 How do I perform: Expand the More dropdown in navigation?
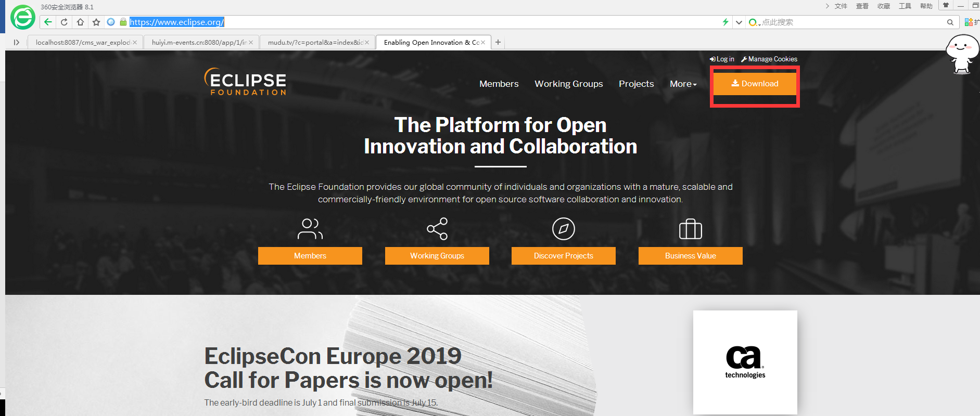click(683, 84)
